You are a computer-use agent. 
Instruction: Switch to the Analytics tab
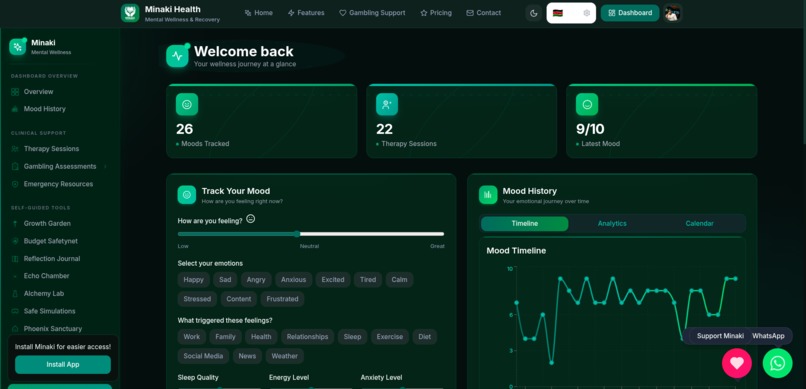[x=612, y=224]
